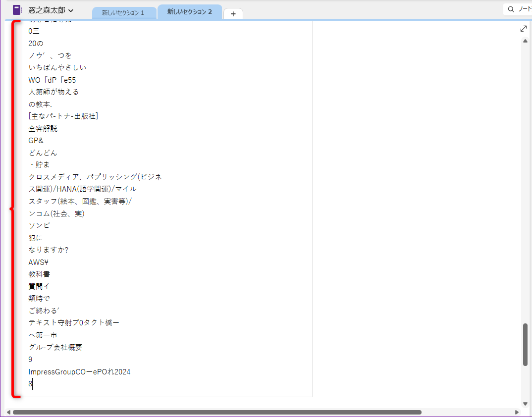Click the ノート label beside the search icon
The height and width of the screenshot is (417, 532).
[x=523, y=9]
